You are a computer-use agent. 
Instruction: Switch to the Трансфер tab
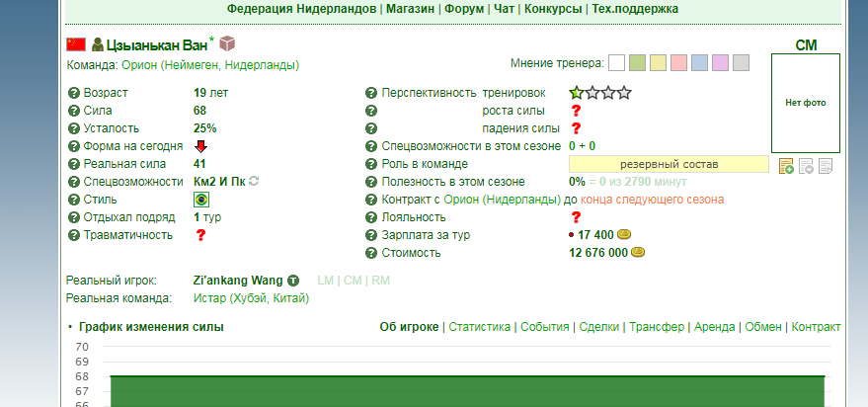click(x=657, y=327)
